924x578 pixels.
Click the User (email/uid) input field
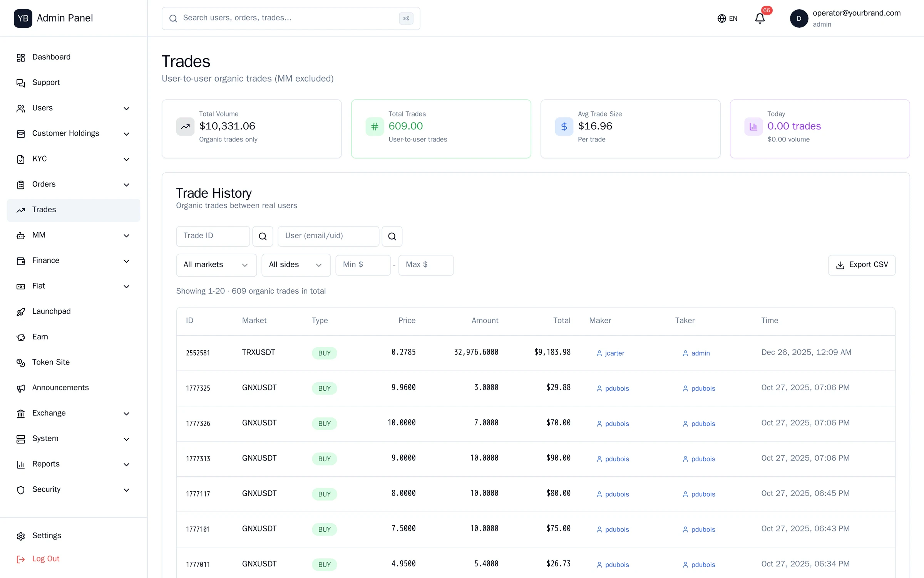[328, 236]
